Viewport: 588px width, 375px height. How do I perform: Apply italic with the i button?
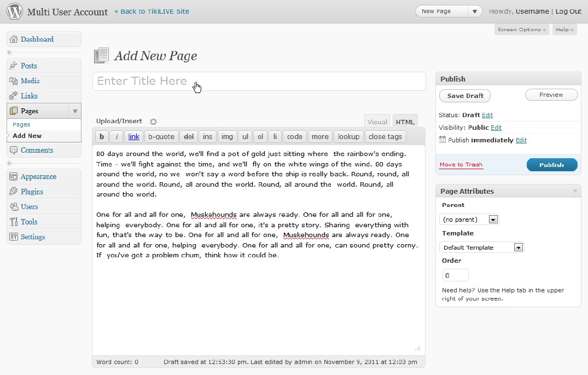click(117, 137)
